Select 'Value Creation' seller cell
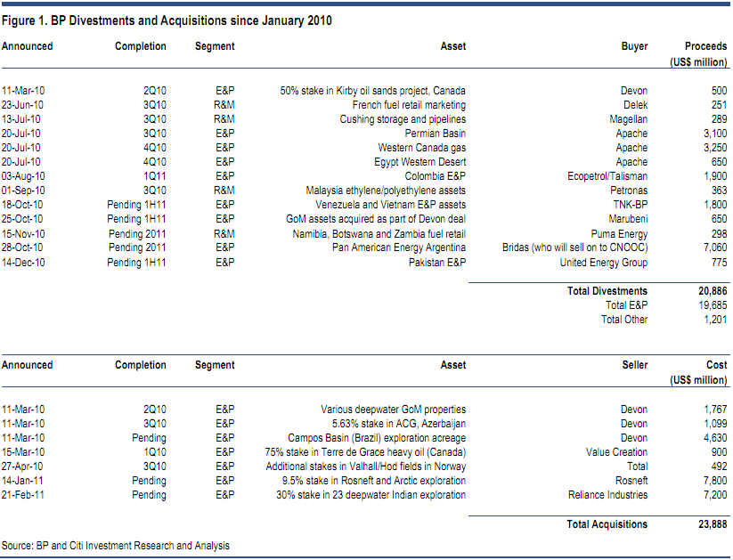 pos(616,452)
